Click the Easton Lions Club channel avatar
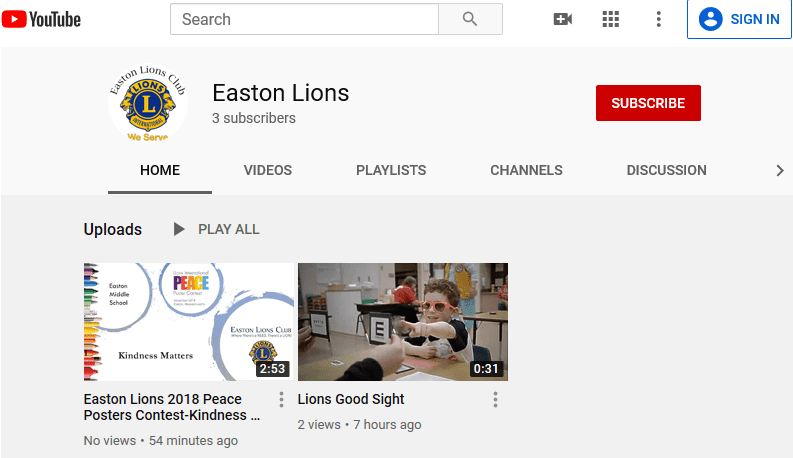793x458 pixels. tap(148, 103)
